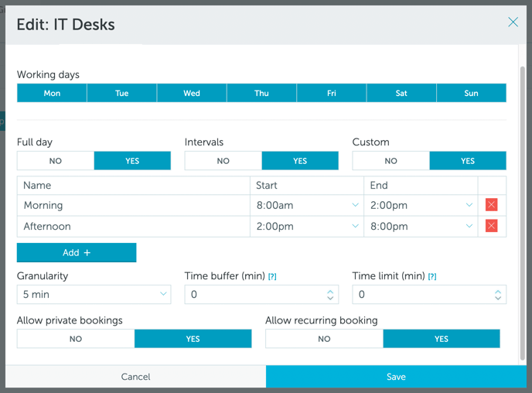
Task: Close the Edit IT Desks dialog
Action: click(x=513, y=22)
